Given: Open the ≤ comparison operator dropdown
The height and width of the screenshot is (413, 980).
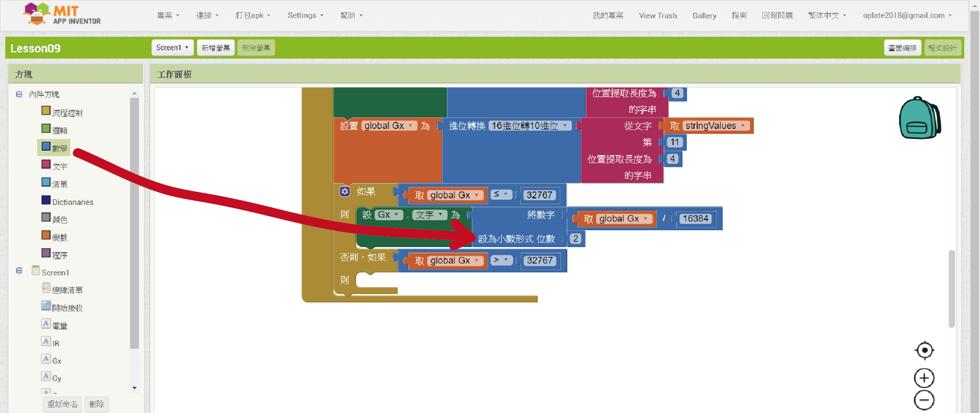Looking at the screenshot, I should pos(501,194).
